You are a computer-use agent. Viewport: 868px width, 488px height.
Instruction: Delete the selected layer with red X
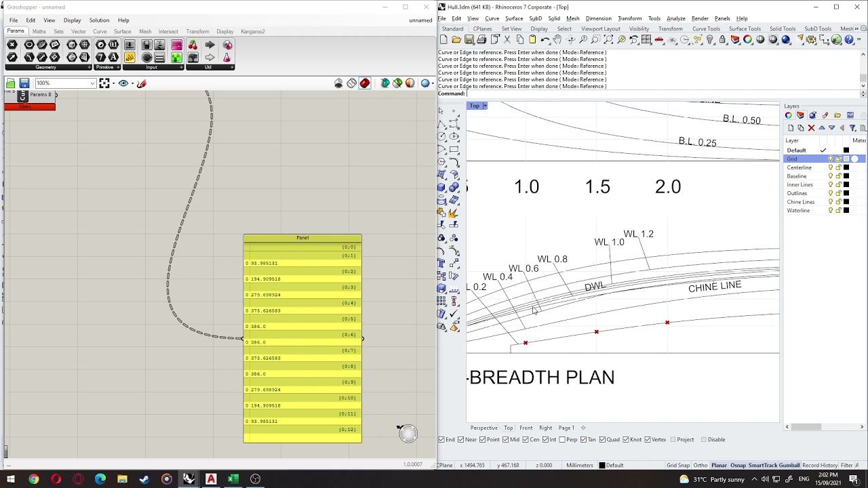(x=811, y=128)
